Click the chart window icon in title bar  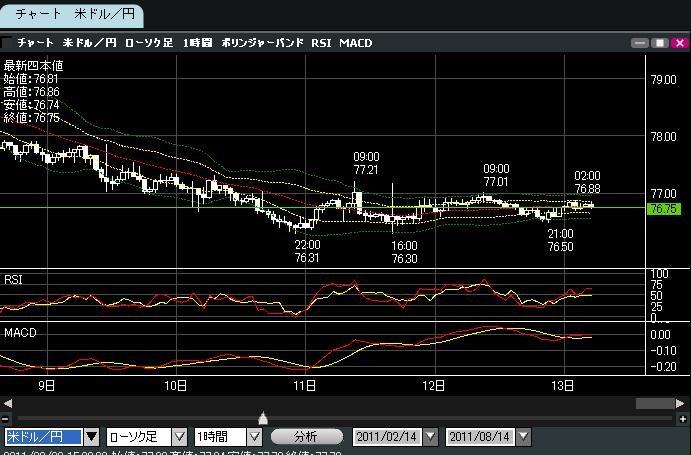[x=8, y=42]
